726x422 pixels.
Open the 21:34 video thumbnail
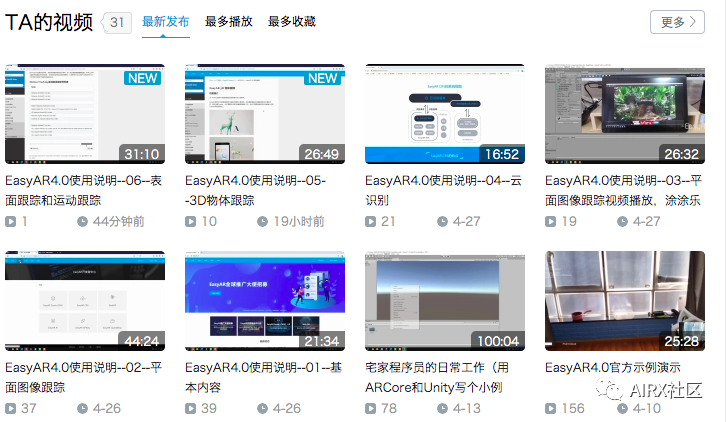pyautogui.click(x=265, y=301)
